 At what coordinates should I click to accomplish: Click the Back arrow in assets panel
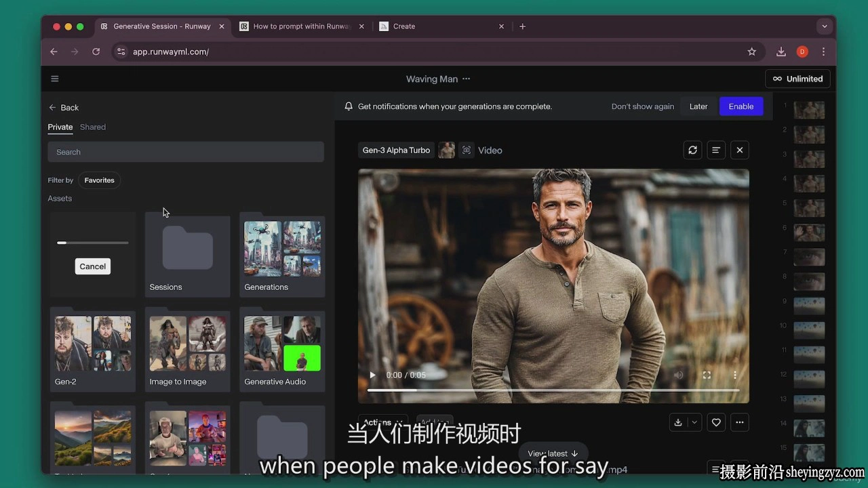pyautogui.click(x=52, y=107)
